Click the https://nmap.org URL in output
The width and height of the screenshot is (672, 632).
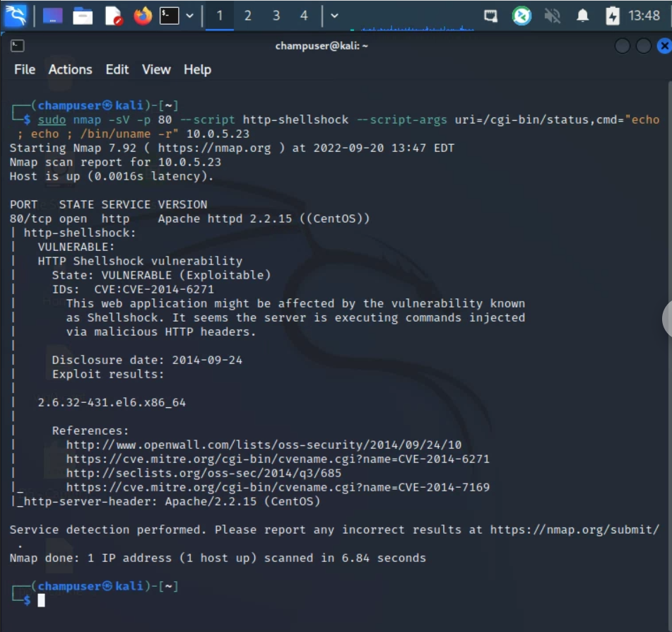click(214, 148)
